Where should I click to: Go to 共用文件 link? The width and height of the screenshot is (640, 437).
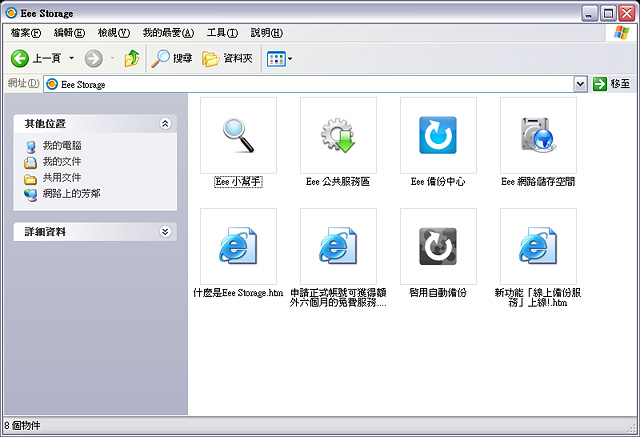pyautogui.click(x=62, y=177)
